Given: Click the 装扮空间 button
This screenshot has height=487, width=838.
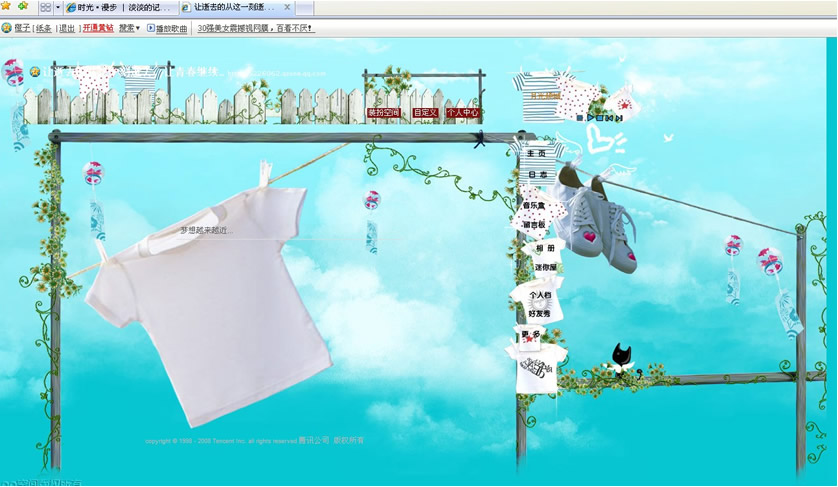Looking at the screenshot, I should click(383, 113).
